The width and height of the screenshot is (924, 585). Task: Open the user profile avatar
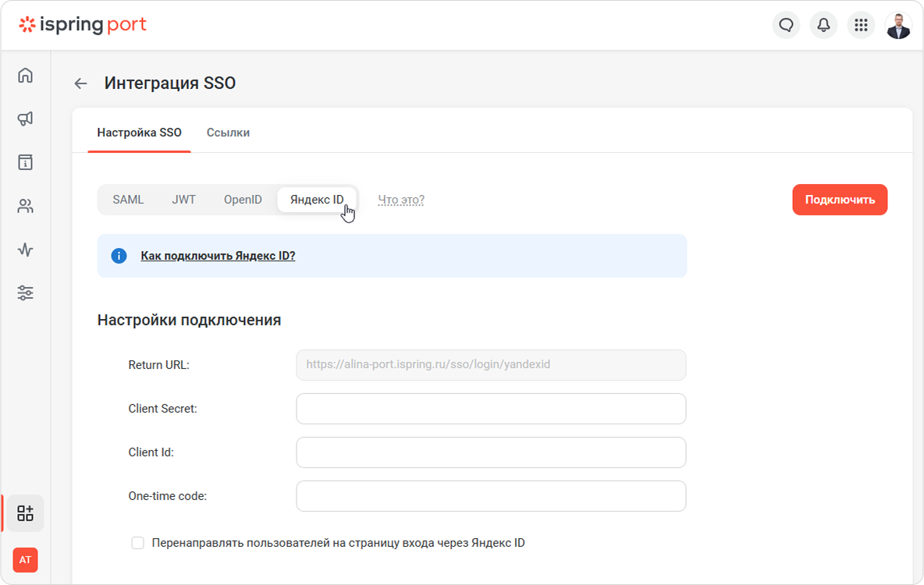pyautogui.click(x=899, y=25)
